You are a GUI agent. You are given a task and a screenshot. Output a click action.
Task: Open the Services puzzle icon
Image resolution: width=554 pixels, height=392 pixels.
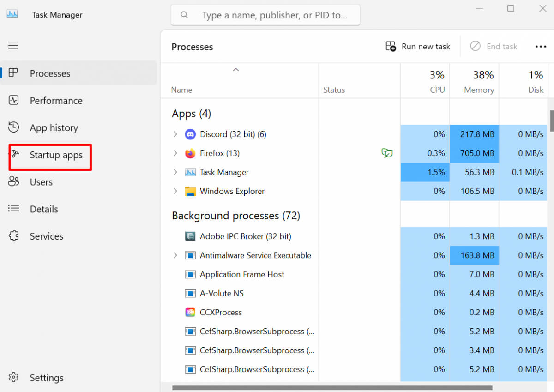(x=13, y=236)
